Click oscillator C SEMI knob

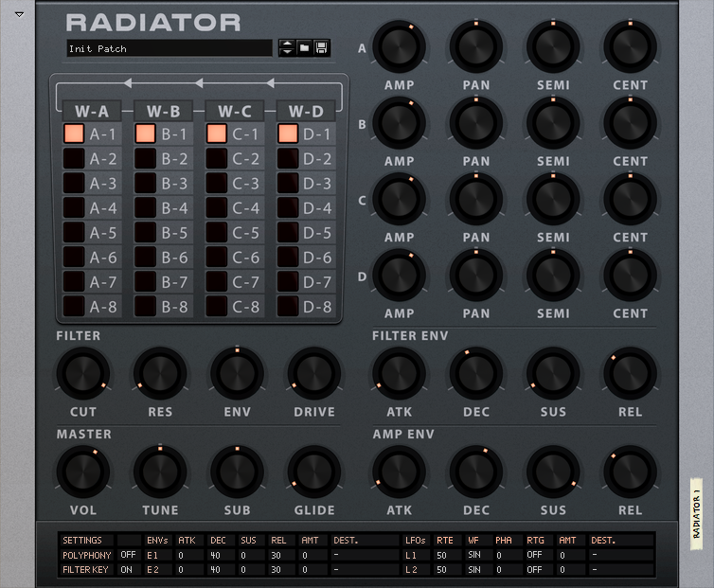[x=553, y=199]
